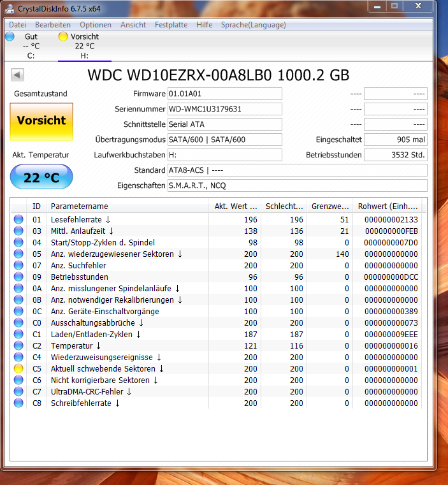Click the previous disk arrow button
This screenshot has height=485, width=448.
[x=17, y=75]
